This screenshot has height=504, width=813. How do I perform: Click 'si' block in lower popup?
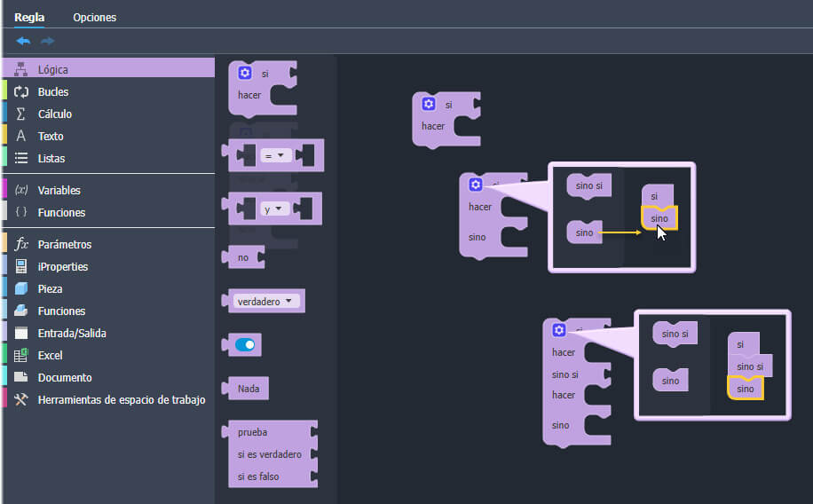(744, 343)
